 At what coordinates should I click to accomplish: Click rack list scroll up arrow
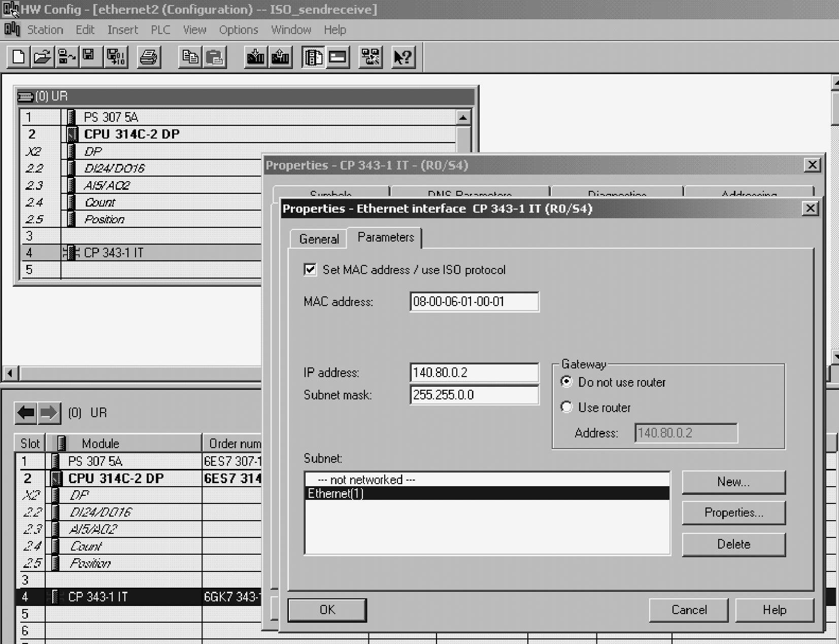[x=463, y=117]
